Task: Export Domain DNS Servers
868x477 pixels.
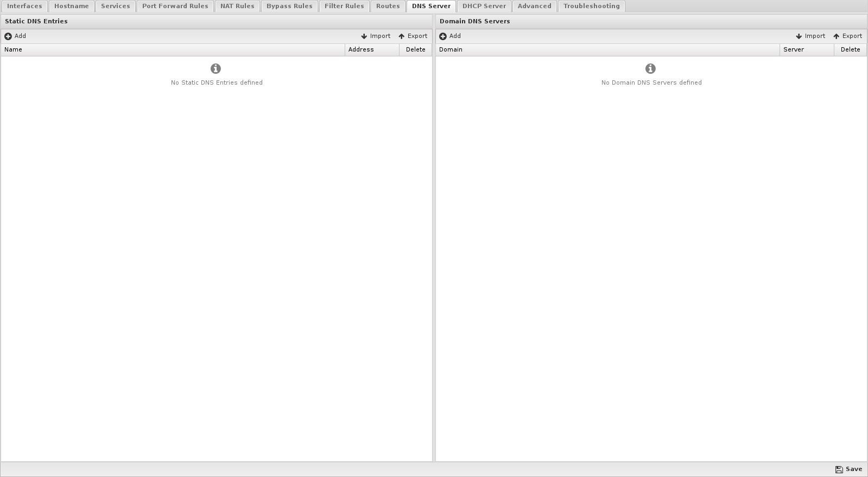Action: pos(848,36)
